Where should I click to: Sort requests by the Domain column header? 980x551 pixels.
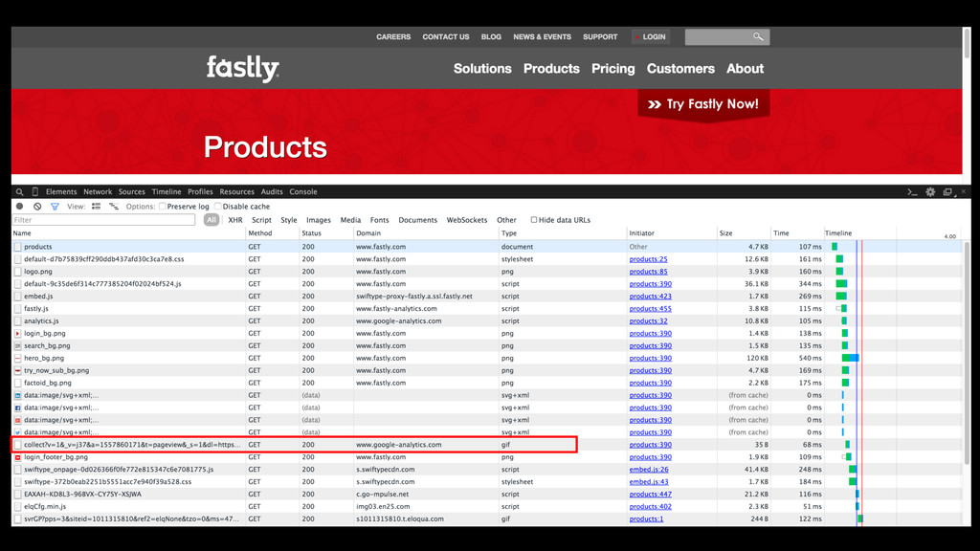426,233
